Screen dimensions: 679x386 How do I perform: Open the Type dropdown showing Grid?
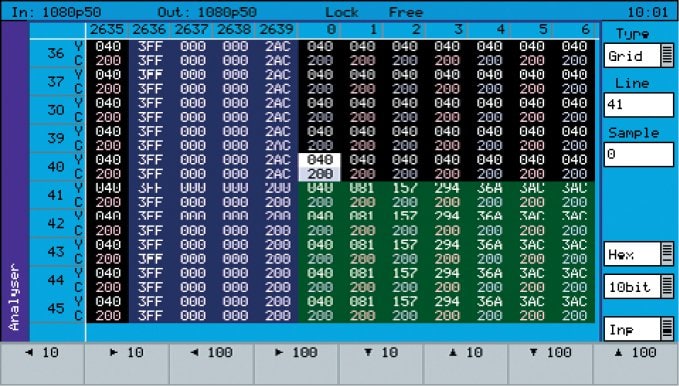639,55
